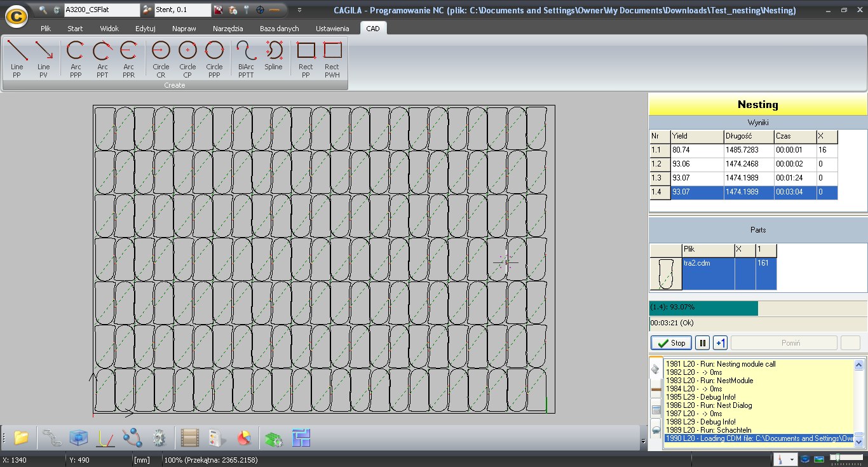The image size is (868, 467).
Task: Click the A3200_CSFlat machine field
Action: click(x=102, y=10)
